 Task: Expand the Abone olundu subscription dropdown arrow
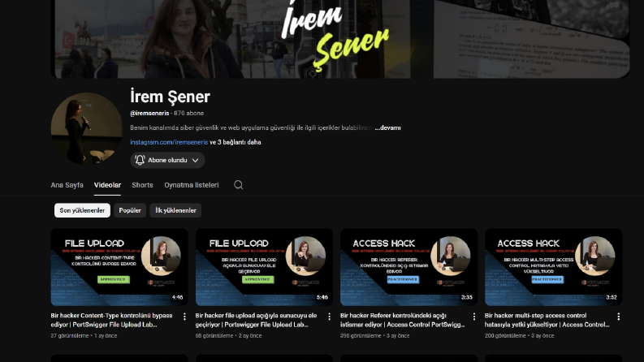click(x=196, y=161)
